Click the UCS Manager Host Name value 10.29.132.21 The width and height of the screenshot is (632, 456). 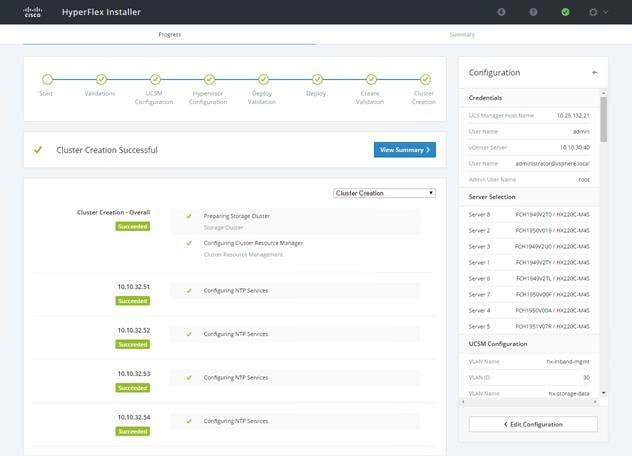point(573,116)
